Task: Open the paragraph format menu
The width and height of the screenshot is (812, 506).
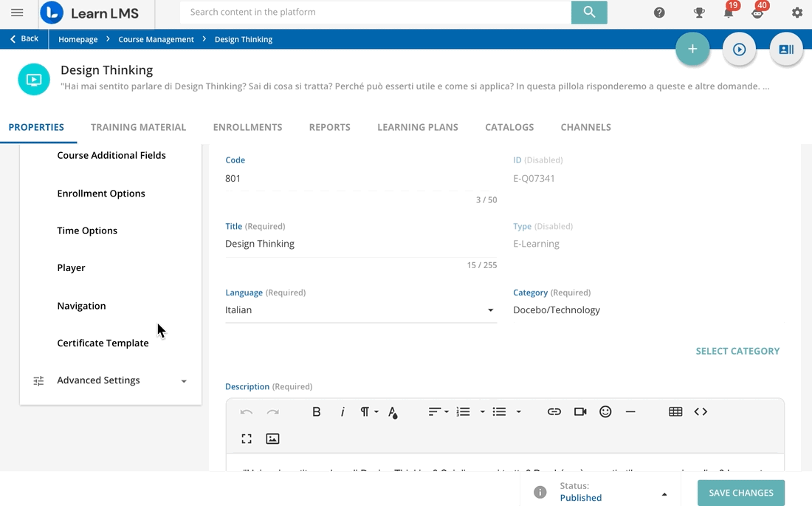Action: point(369,411)
